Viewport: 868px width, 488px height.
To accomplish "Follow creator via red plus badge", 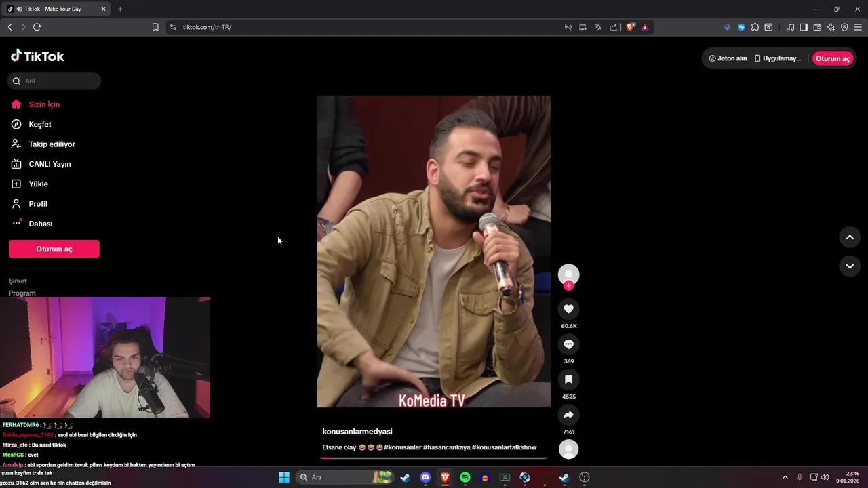I will coord(568,286).
